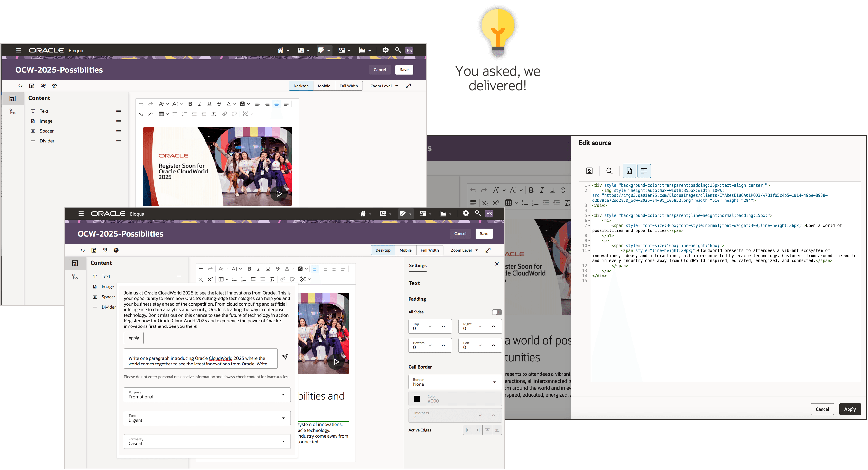
Task: Click the word wrap icon in Edit source
Action: (x=644, y=171)
